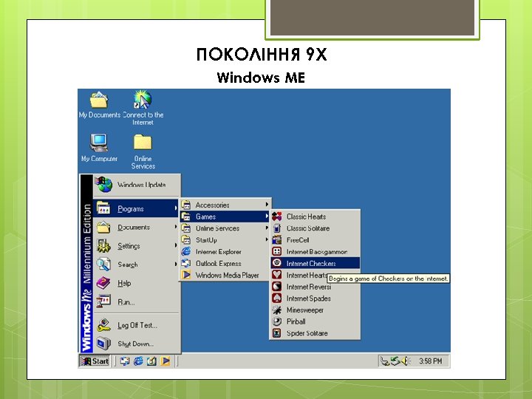Image resolution: width=532 pixels, height=399 pixels.
Task: Select Log Off Test... entry
Action: 137,325
